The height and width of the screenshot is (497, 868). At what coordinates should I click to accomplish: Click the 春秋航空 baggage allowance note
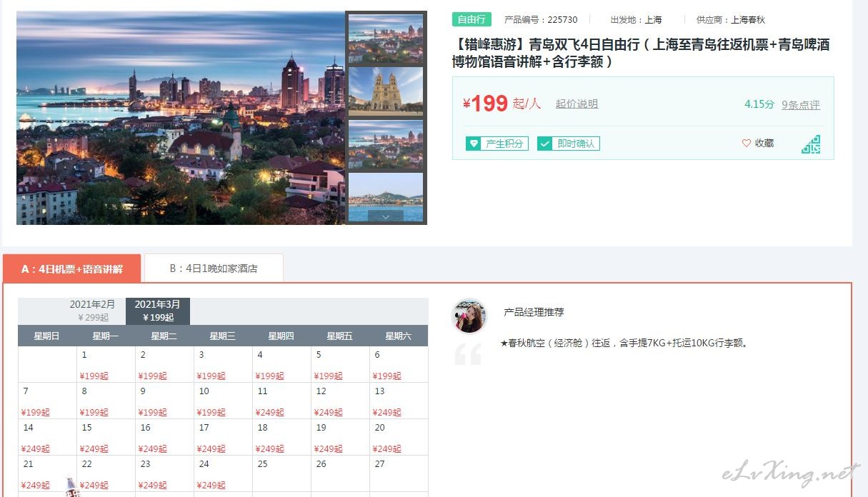[x=625, y=343]
